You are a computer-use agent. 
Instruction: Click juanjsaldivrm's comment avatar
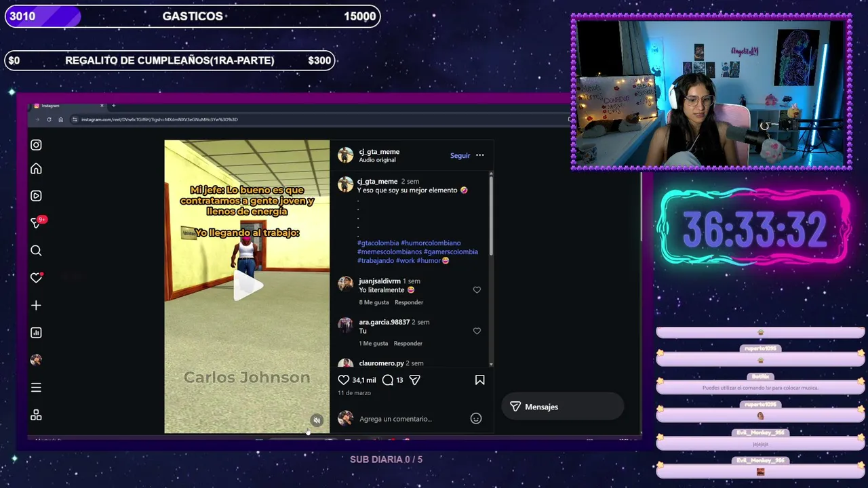346,283
